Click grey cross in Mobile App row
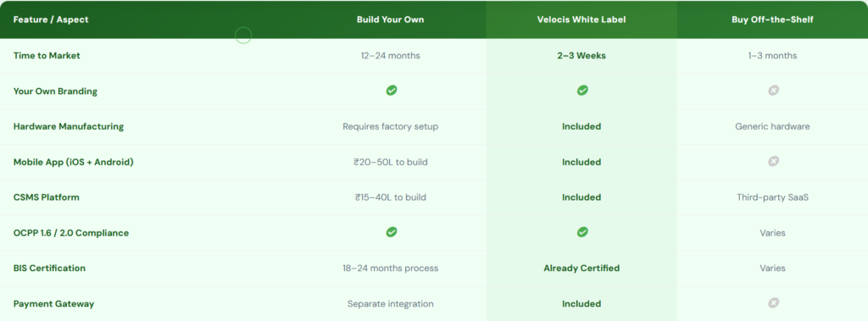 point(773,161)
